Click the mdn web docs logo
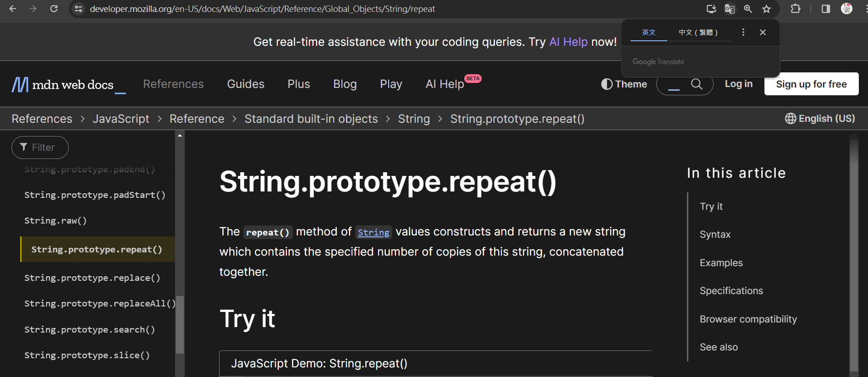This screenshot has height=377, width=868. [63, 85]
